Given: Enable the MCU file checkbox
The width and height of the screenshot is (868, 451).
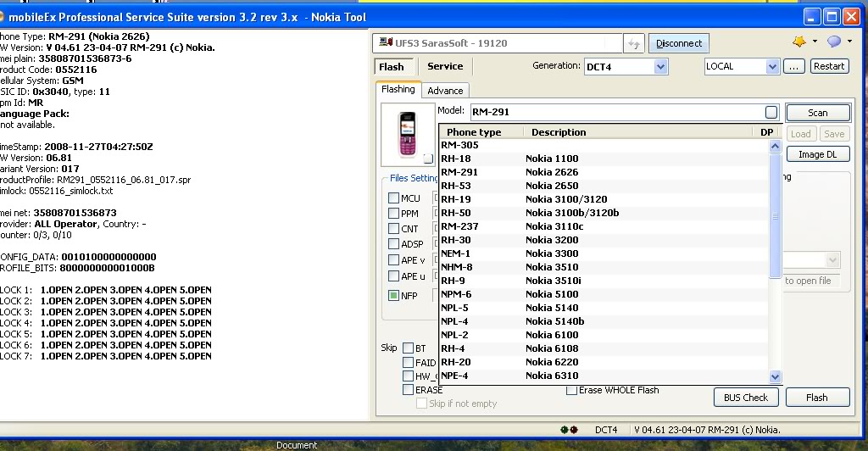Looking at the screenshot, I should (x=393, y=198).
